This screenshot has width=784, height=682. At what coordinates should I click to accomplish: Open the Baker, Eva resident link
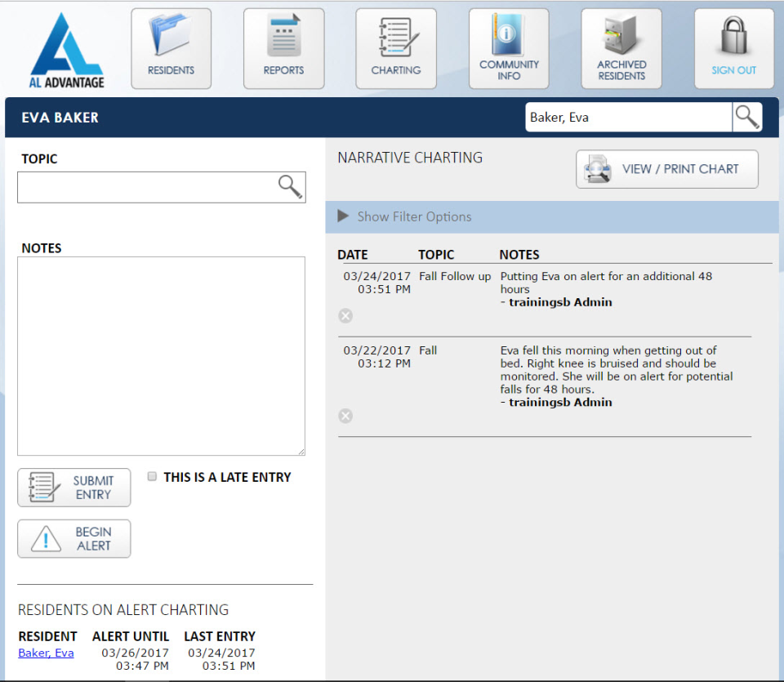pyautogui.click(x=46, y=653)
